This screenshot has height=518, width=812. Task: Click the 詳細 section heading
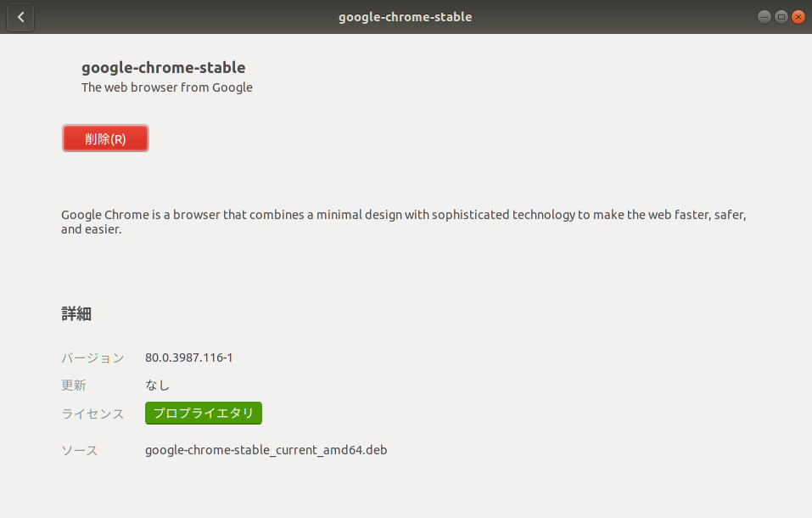[78, 313]
